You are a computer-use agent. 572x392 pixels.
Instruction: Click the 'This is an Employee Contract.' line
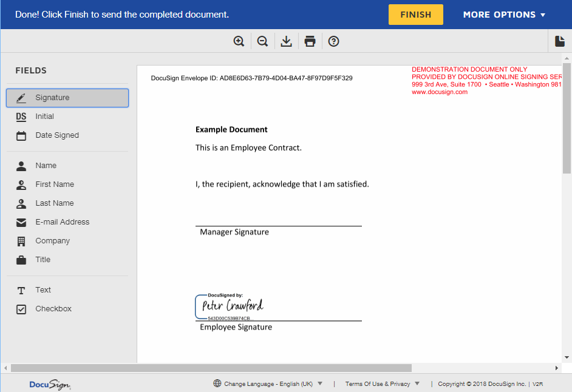click(x=248, y=147)
